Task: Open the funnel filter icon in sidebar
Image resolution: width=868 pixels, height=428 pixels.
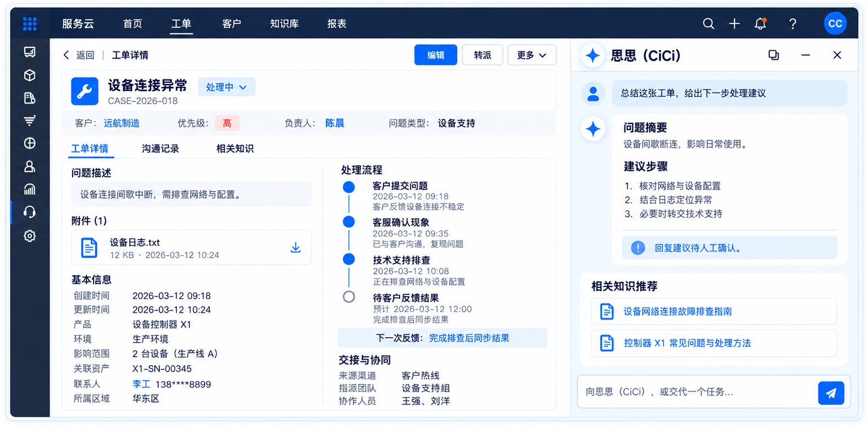Action: point(30,121)
